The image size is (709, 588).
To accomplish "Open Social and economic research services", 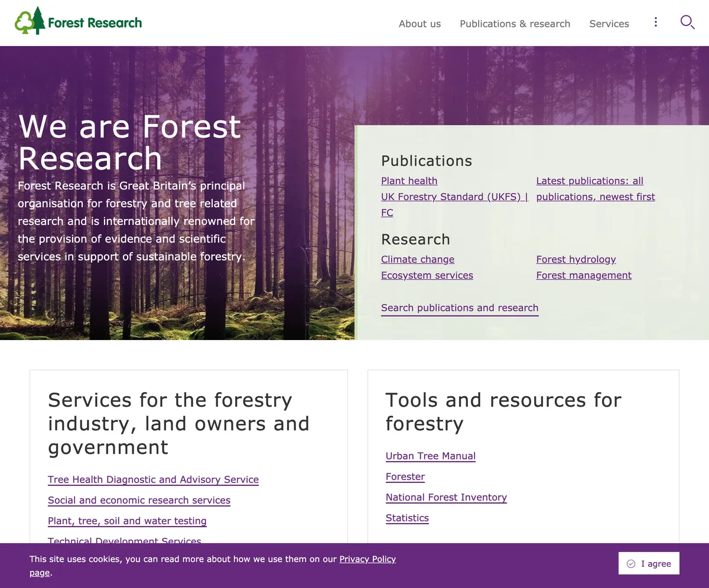I will (x=139, y=500).
